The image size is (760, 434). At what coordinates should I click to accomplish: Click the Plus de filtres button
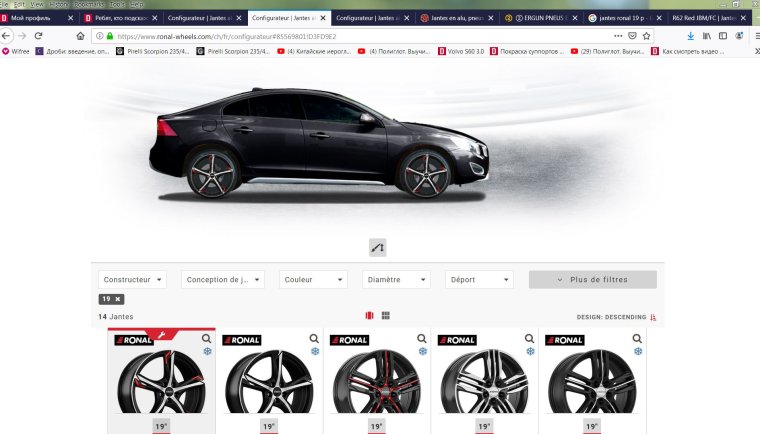592,280
